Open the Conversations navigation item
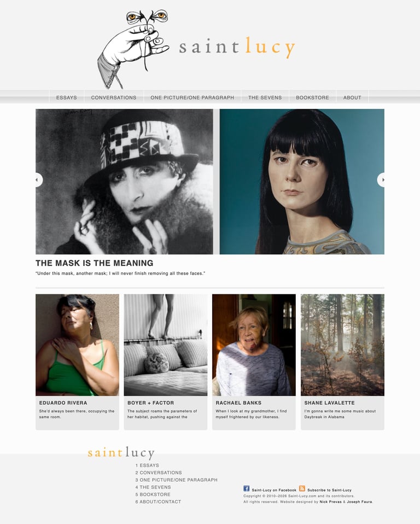 (x=114, y=97)
